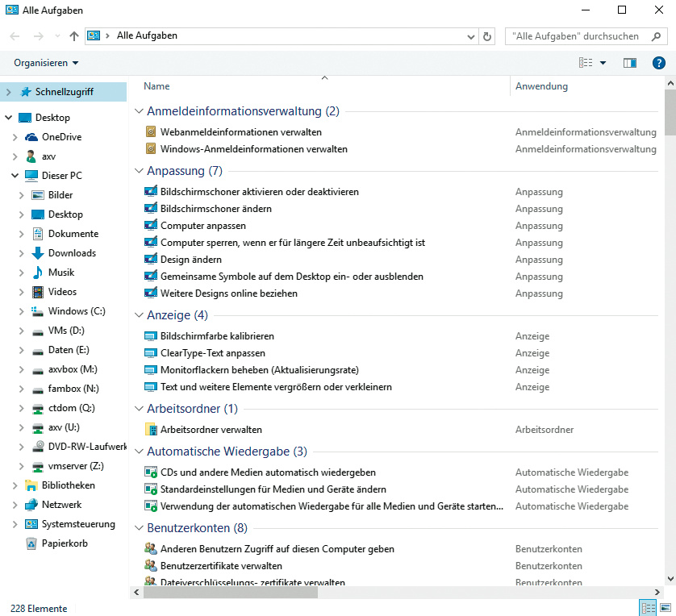Open Bildschirmfarbe kalibrieren
This screenshot has height=616, width=676.
(x=217, y=336)
